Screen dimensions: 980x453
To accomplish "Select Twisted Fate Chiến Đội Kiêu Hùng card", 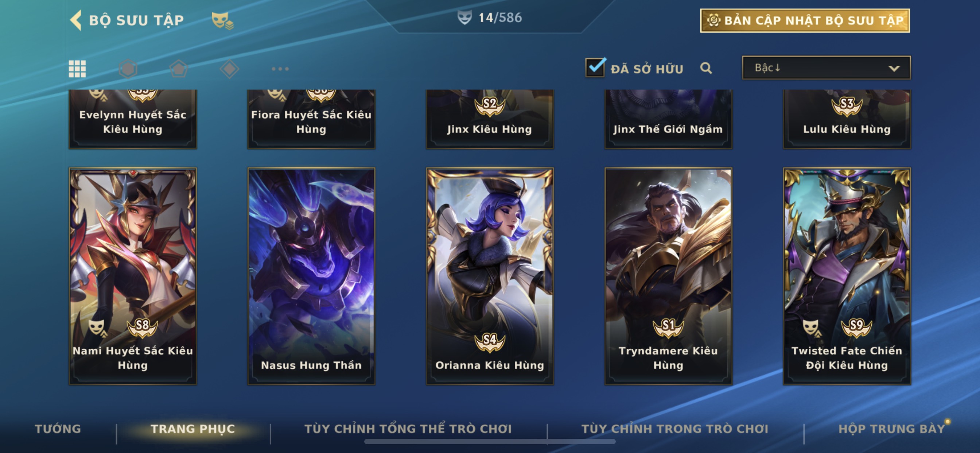I will (847, 276).
